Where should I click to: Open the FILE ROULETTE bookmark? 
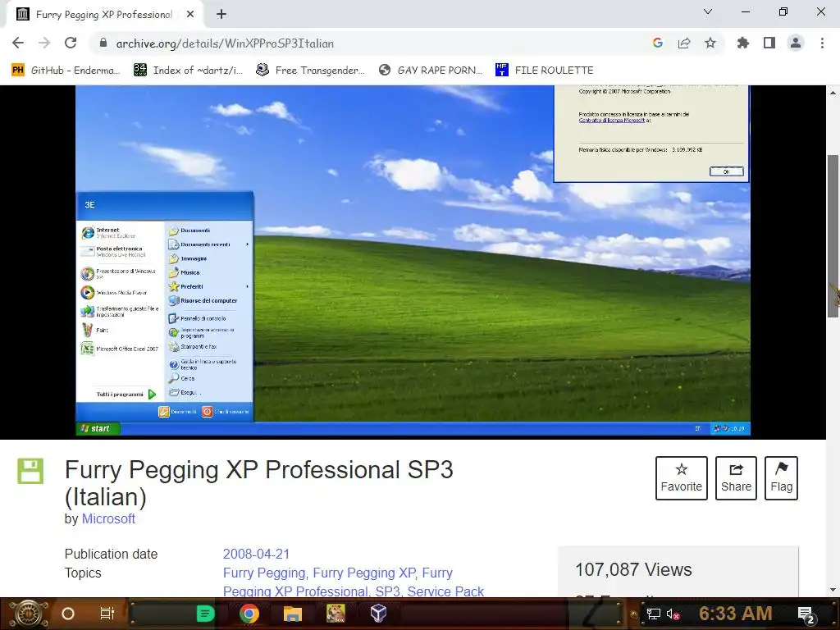click(x=545, y=71)
